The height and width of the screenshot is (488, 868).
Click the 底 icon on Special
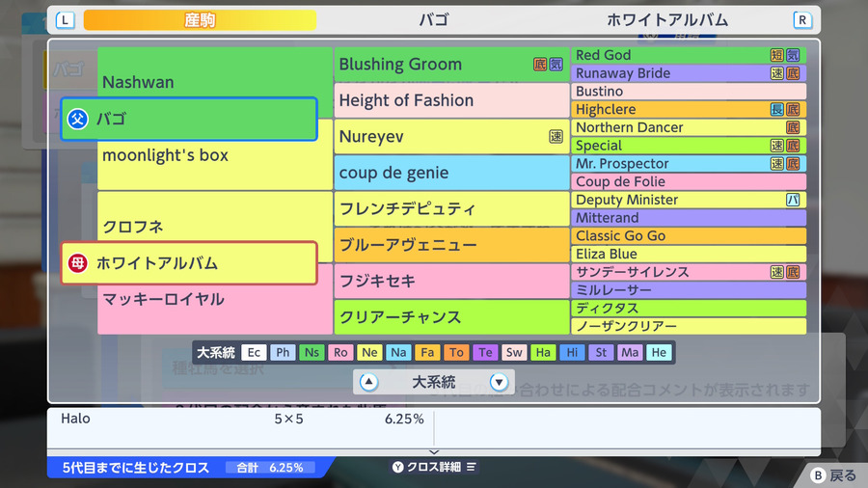pyautogui.click(x=793, y=146)
